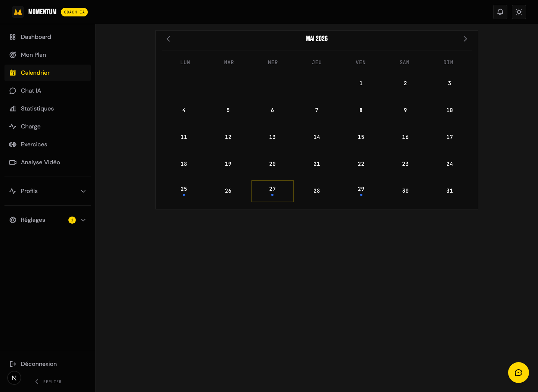Select day 7 in calendar
Image resolution: width=538 pixels, height=392 pixels.
pyautogui.click(x=317, y=110)
